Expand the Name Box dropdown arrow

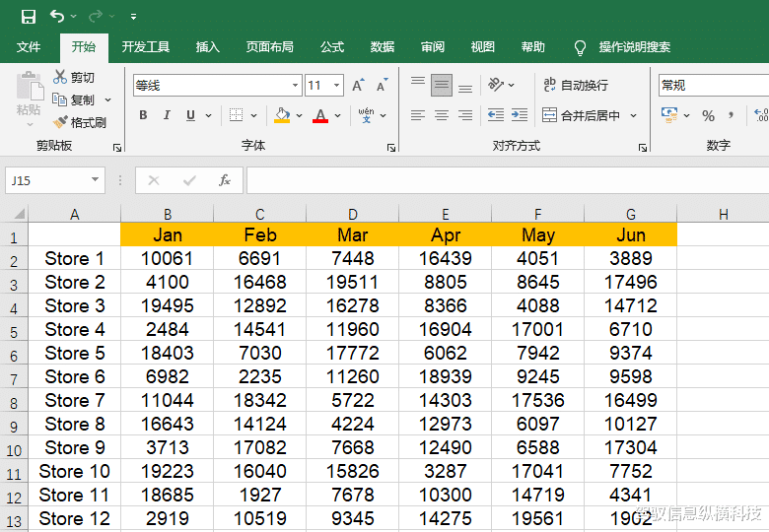[96, 180]
